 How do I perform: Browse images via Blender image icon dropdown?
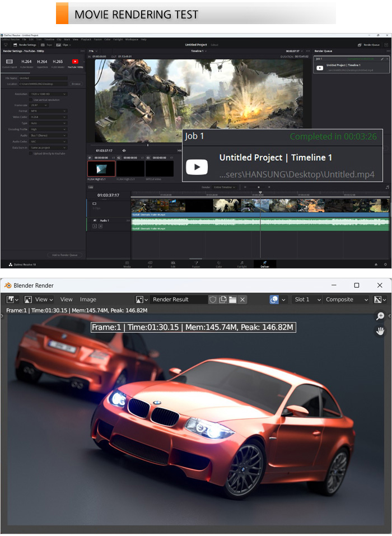point(142,300)
